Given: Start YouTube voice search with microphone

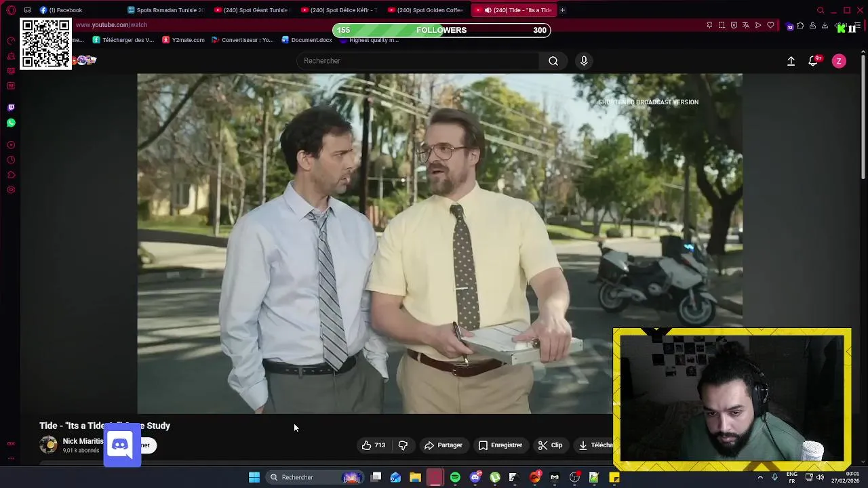Looking at the screenshot, I should [584, 61].
